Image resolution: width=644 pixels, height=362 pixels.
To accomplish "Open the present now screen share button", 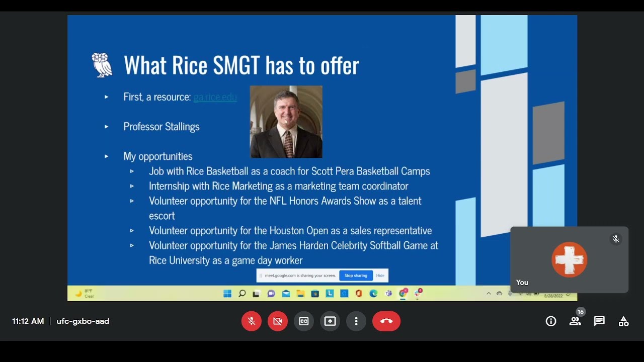I will pyautogui.click(x=330, y=321).
